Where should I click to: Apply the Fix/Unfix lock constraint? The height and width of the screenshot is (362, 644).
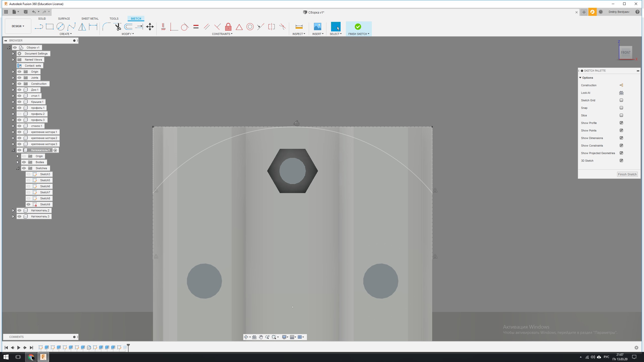(x=228, y=27)
